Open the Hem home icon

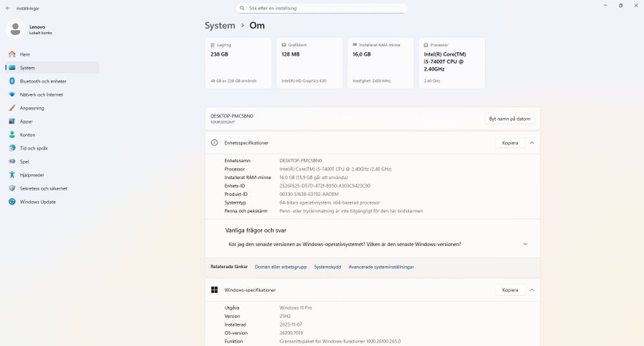click(x=12, y=54)
